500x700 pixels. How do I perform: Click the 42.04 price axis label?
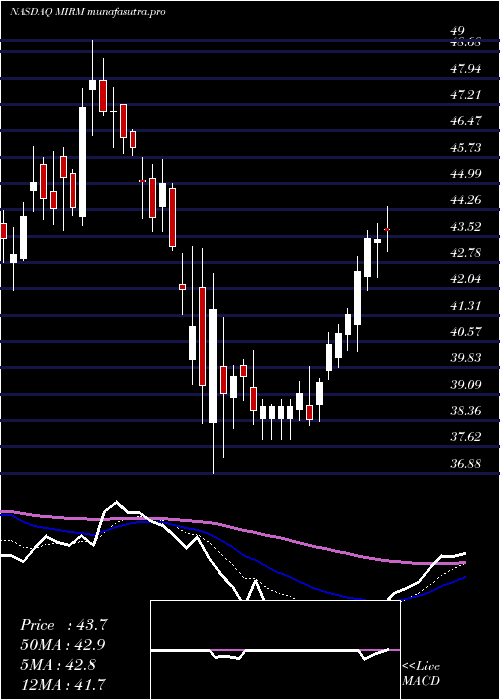466,279
